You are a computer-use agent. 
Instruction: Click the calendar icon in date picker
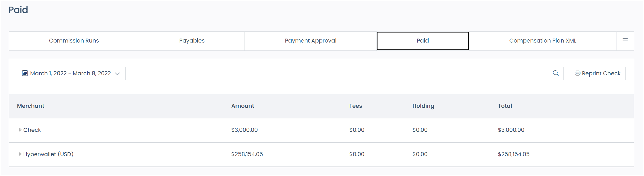[x=25, y=73]
